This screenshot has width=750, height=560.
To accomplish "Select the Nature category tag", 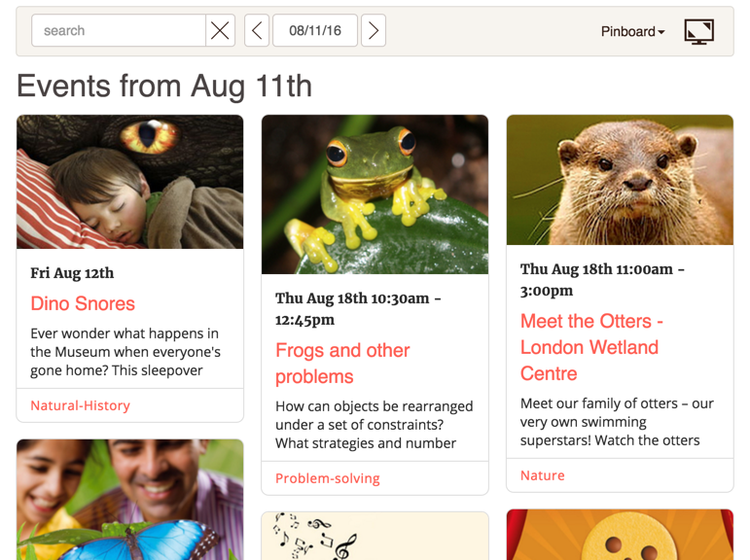I will pos(543,475).
